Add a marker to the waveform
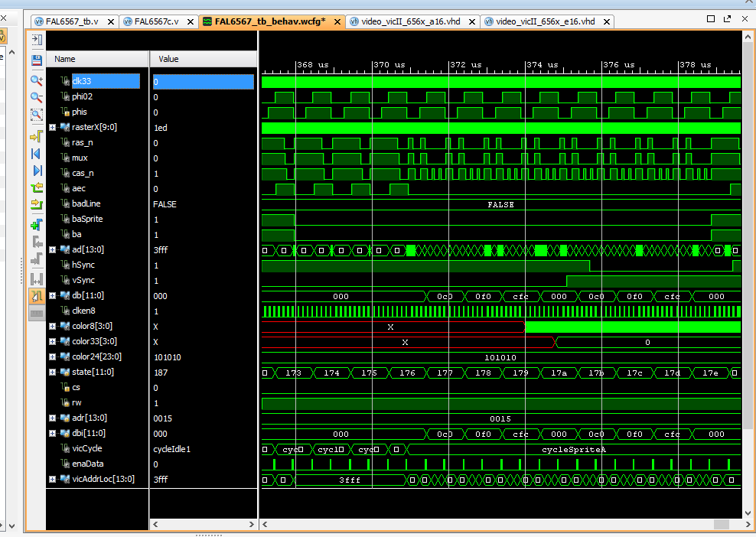 [x=36, y=225]
